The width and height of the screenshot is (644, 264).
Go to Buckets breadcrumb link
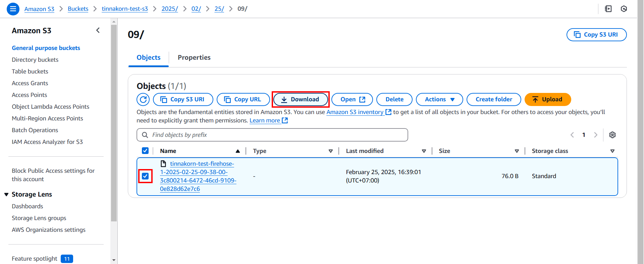[x=78, y=9]
